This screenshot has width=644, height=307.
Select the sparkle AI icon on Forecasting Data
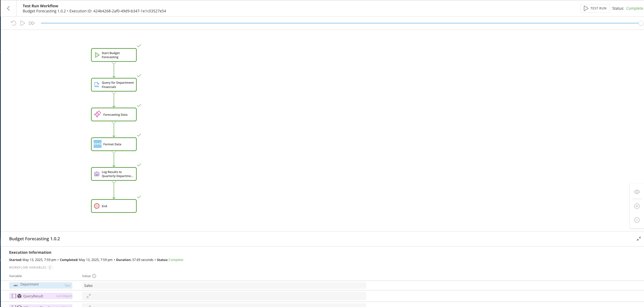[x=97, y=114]
